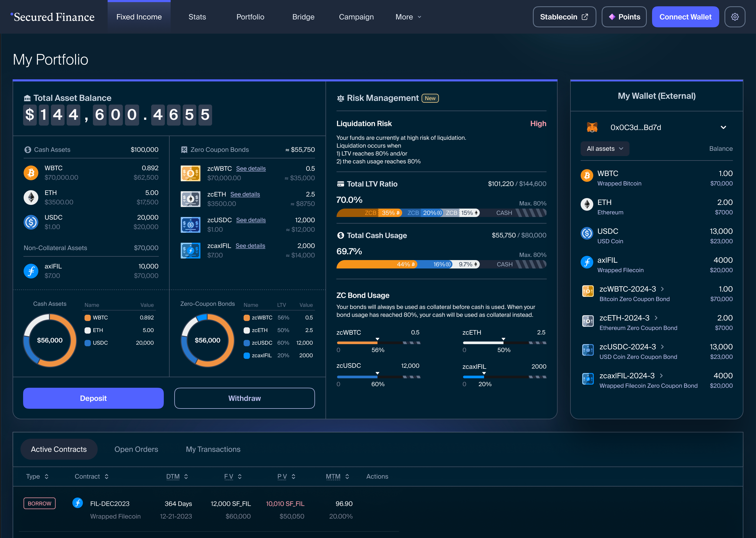Open settings gear in top navigation
The width and height of the screenshot is (756, 538).
coord(734,17)
